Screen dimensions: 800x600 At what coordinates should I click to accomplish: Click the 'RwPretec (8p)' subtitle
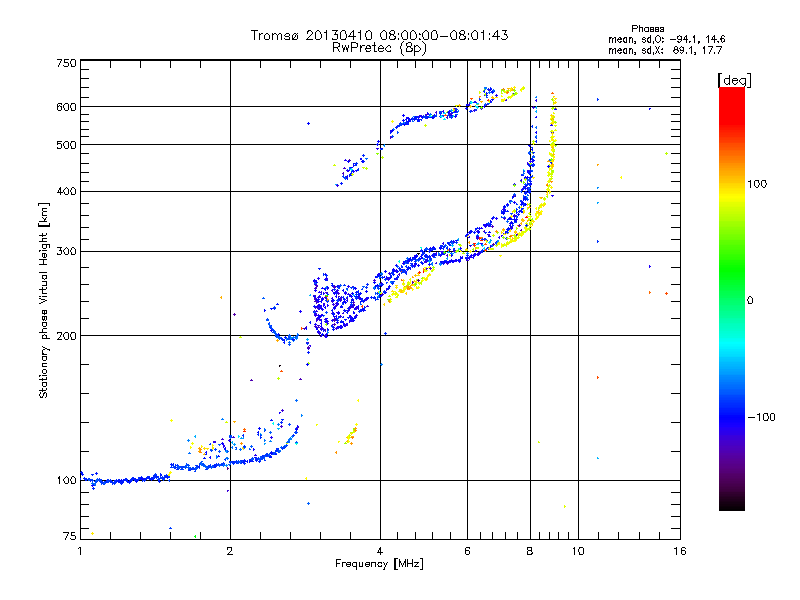point(379,48)
